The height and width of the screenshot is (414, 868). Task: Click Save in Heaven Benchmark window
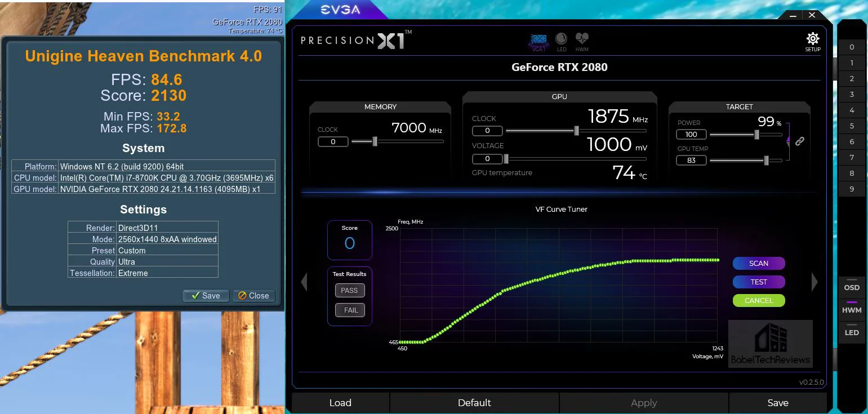(206, 296)
